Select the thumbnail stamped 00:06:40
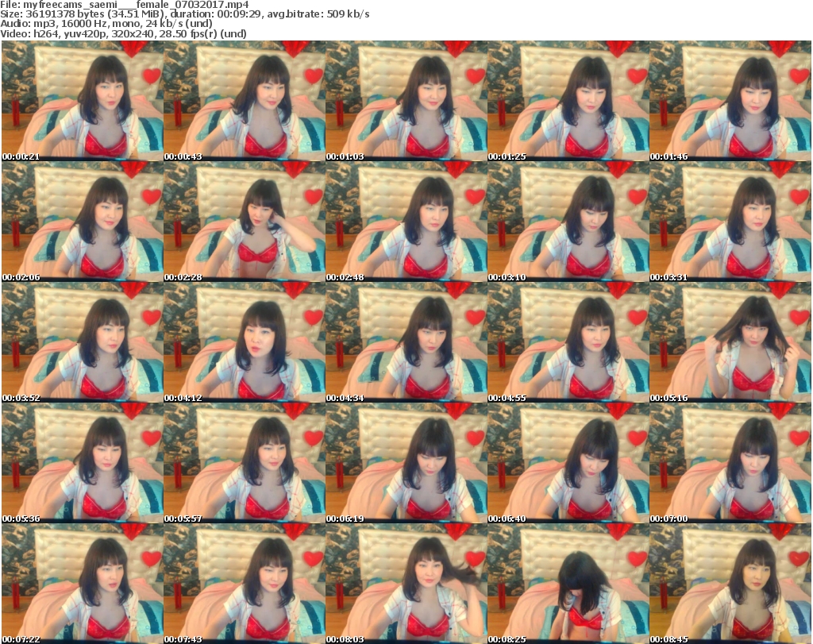Screen dimensions: 813x644 568,463
